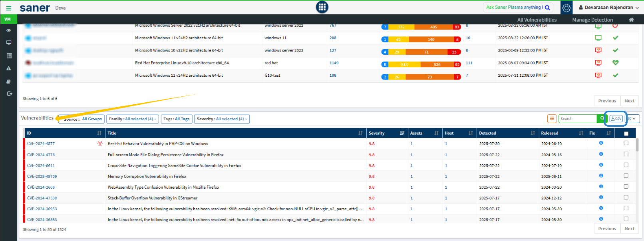
Task: Click the vulnerabilities Search input field
Action: [577, 119]
